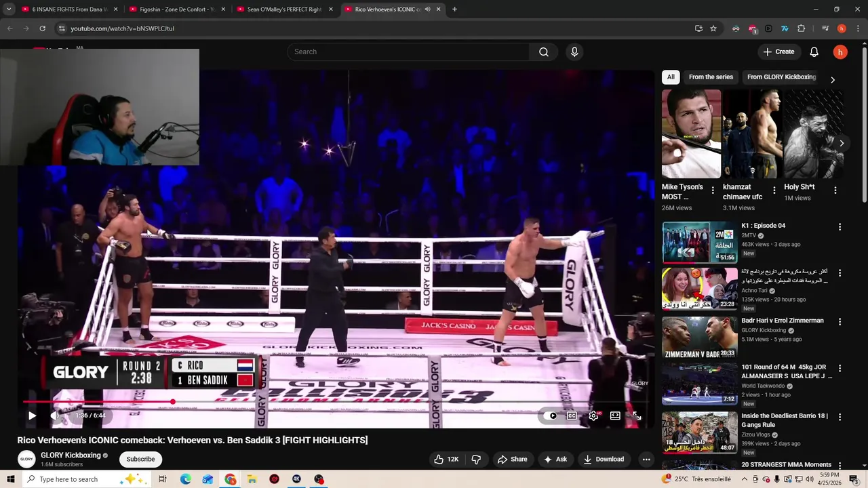Open the player settings gear

coord(593,415)
